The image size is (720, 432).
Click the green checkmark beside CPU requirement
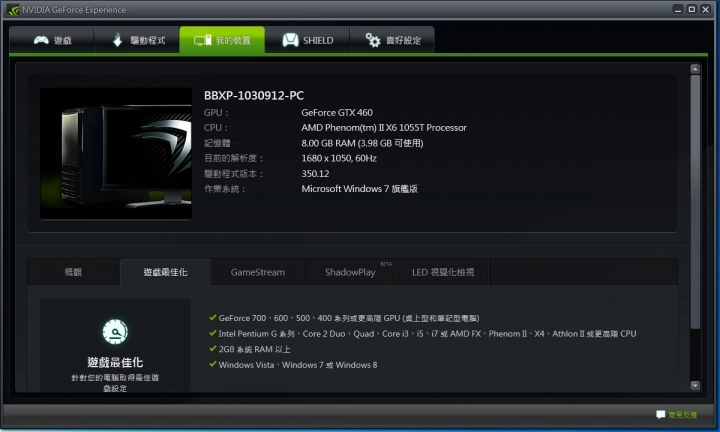(x=213, y=333)
